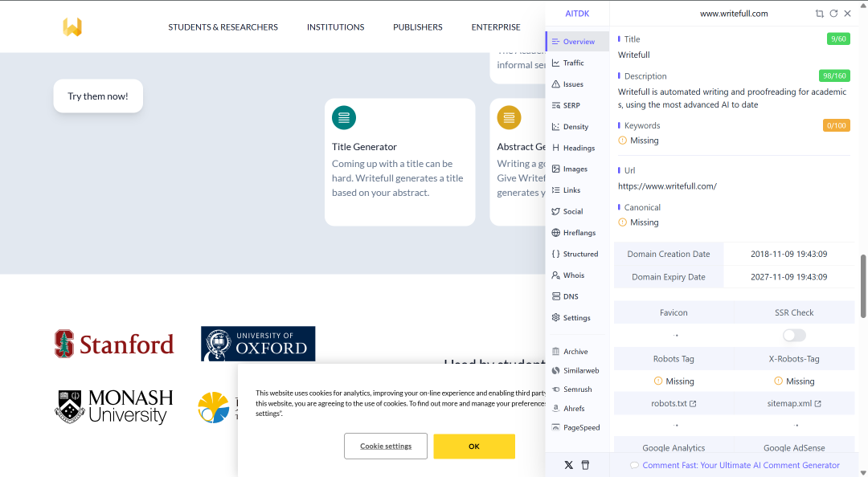The width and height of the screenshot is (868, 477).
Task: Click the Domain Expiry Date value 2027-11-09
Action: 789,277
